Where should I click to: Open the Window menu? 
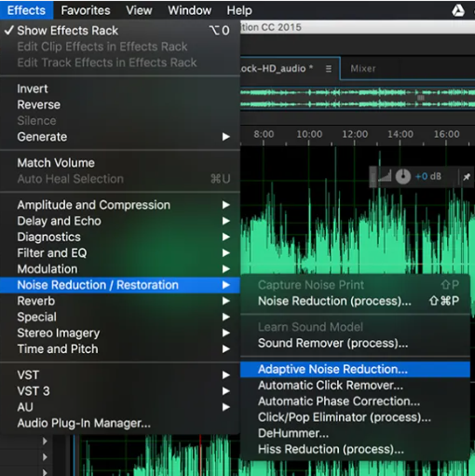coord(189,10)
